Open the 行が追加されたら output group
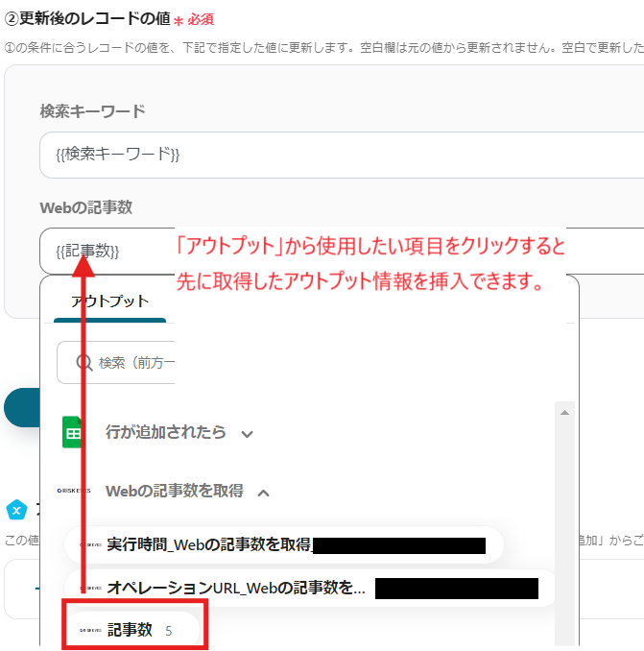The height and width of the screenshot is (651, 644). point(166,432)
